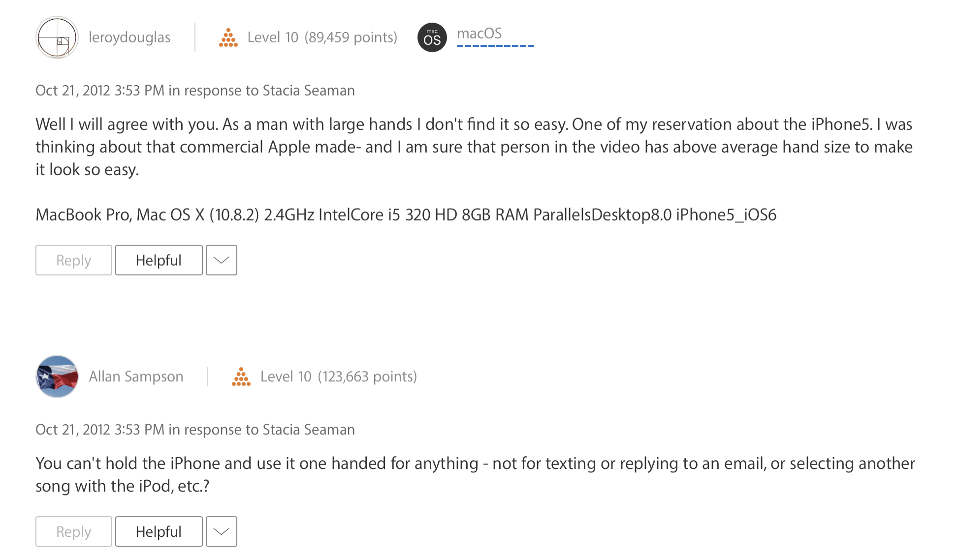This screenshot has height=560, width=959.
Task: Open Allan Sampson's flag avatar
Action: pyautogui.click(x=57, y=376)
